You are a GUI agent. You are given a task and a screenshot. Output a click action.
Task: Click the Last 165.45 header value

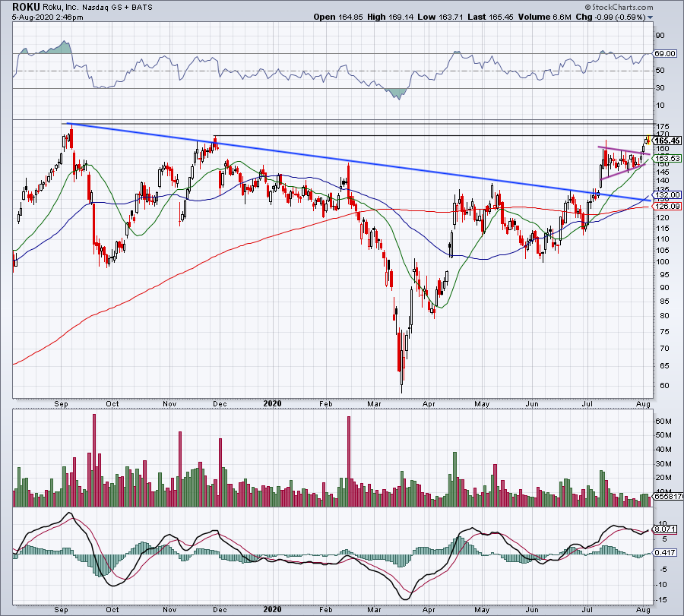tap(490, 17)
